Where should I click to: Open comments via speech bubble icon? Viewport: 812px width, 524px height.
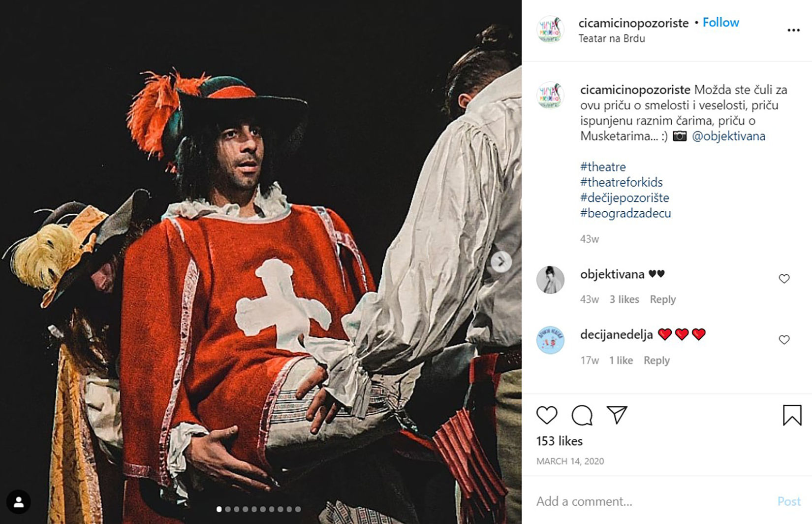coord(582,415)
